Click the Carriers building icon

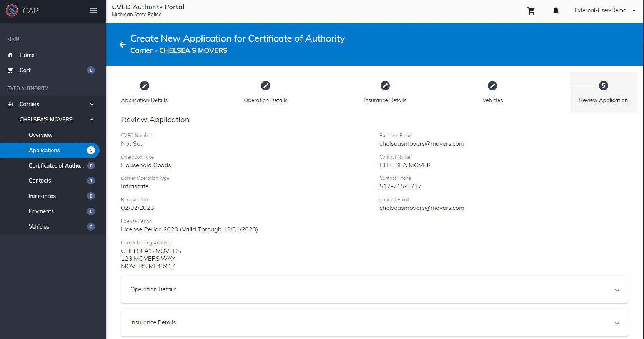(10, 104)
